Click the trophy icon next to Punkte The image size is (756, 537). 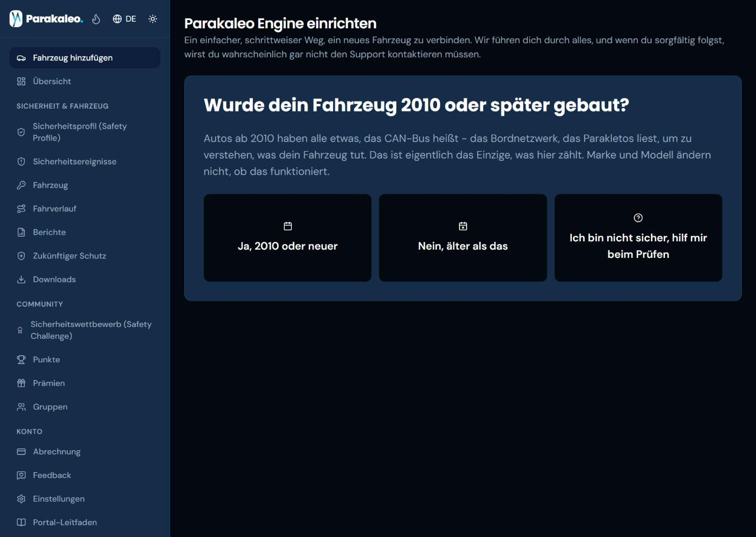21,360
